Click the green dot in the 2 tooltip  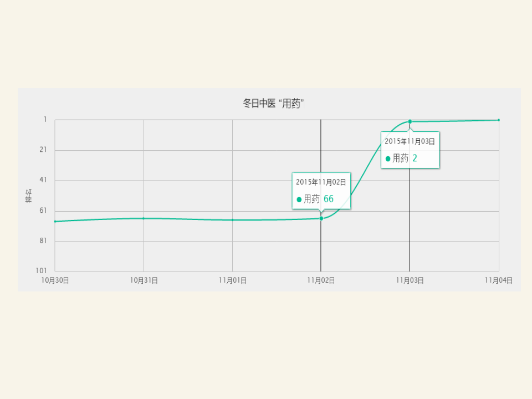388,159
